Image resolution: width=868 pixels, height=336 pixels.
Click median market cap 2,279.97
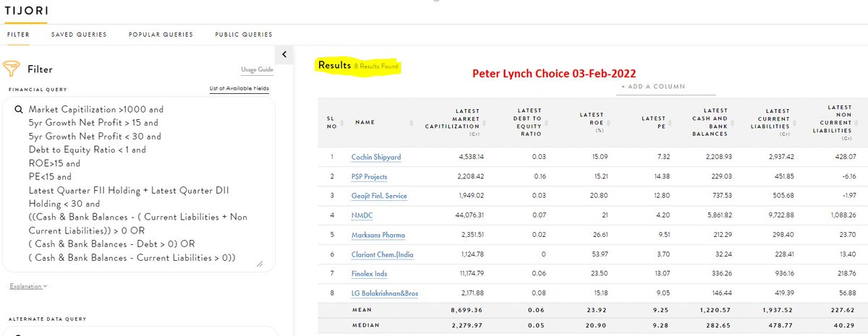coord(468,325)
